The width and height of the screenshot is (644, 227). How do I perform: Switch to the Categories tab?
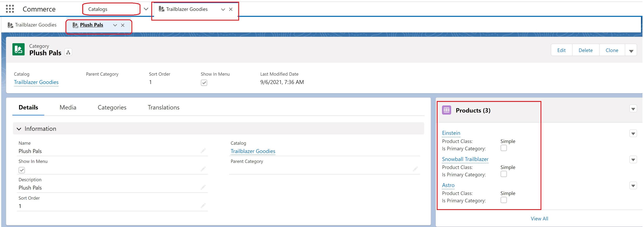pos(112,107)
